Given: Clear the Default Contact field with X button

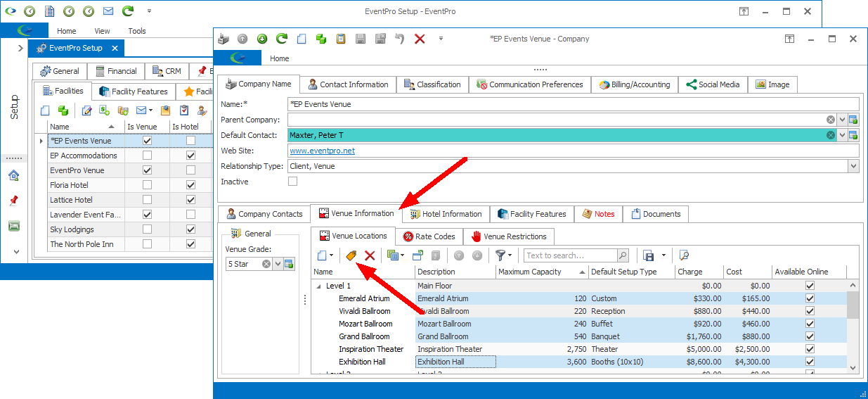Looking at the screenshot, I should (830, 135).
